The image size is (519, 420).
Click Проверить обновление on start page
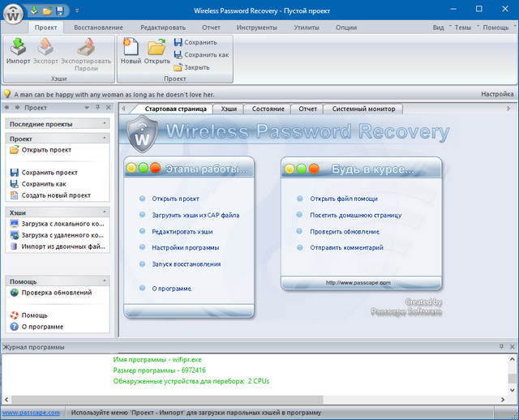point(344,232)
